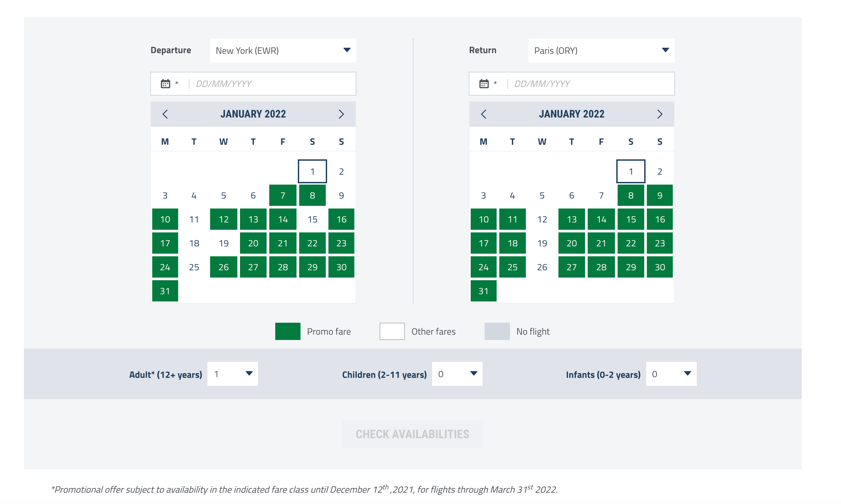Go to next month in departure calendar
Viewport: 841px width, 504px height.
pos(341,114)
